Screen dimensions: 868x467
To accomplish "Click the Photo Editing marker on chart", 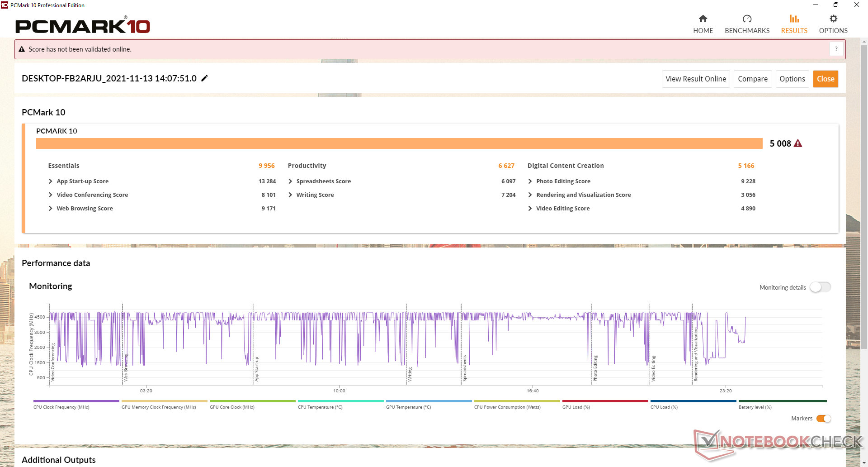I will pyautogui.click(x=595, y=368).
